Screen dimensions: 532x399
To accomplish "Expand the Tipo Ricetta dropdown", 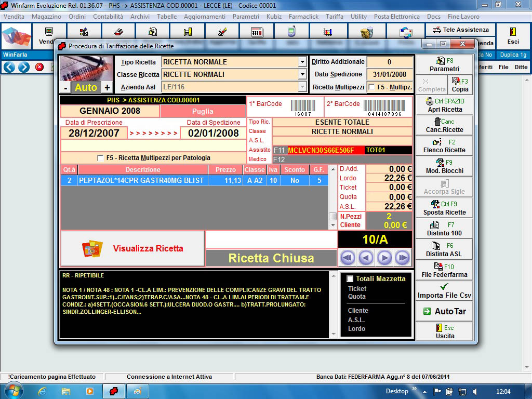I will pos(302,62).
